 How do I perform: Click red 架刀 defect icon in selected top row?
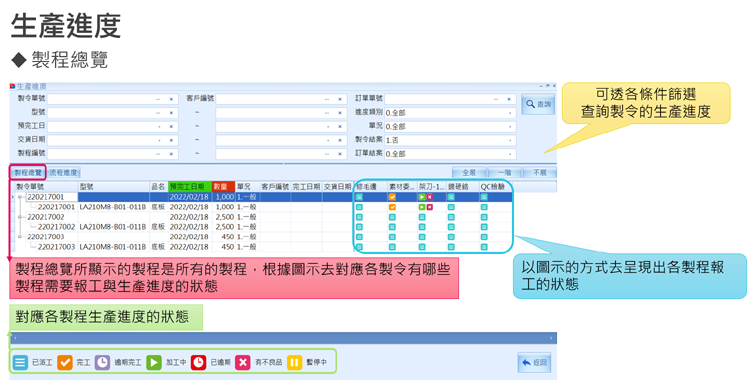pyautogui.click(x=430, y=197)
